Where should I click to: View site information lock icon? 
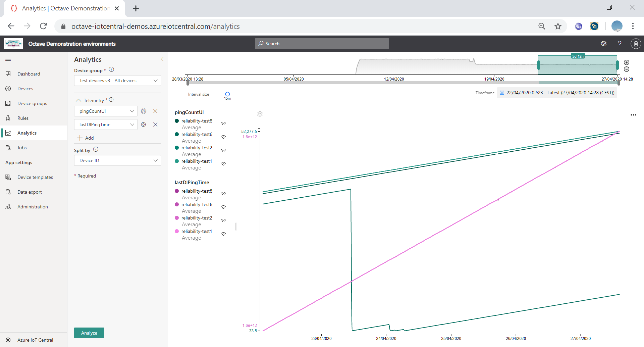(63, 26)
